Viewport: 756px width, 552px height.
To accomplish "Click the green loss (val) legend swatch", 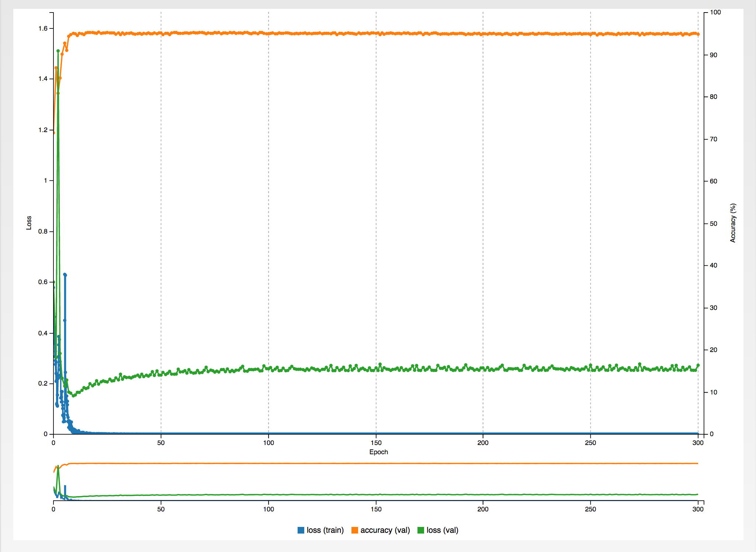I will (x=421, y=530).
